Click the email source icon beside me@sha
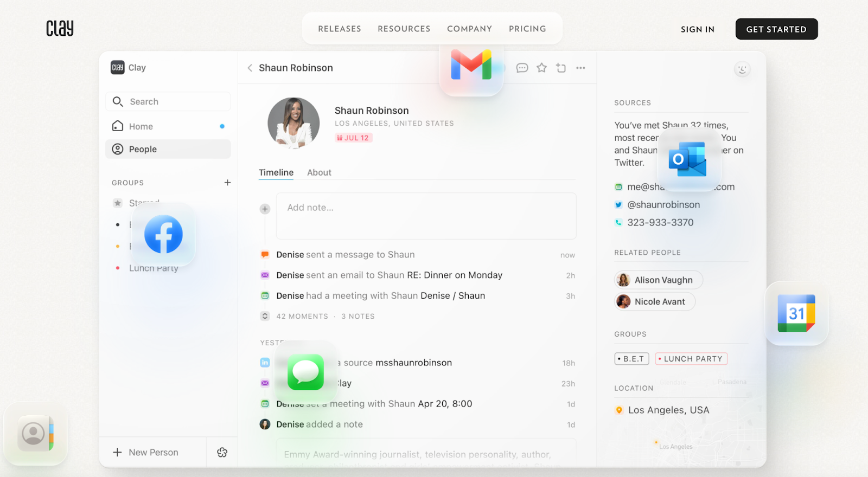The image size is (868, 477). click(x=618, y=187)
